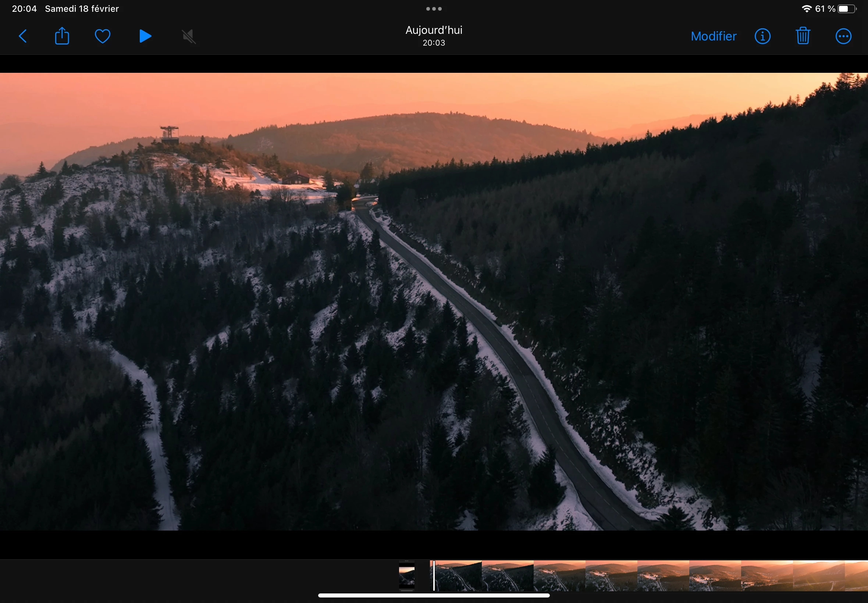The width and height of the screenshot is (868, 603).
Task: Favorite this video with the heart
Action: coord(102,36)
